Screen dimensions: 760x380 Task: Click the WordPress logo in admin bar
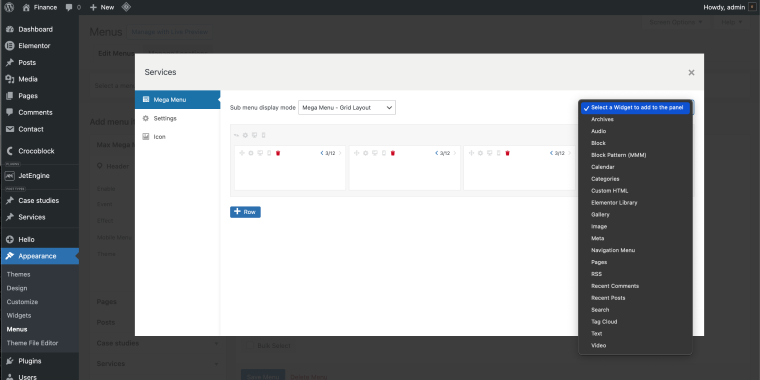(9, 7)
